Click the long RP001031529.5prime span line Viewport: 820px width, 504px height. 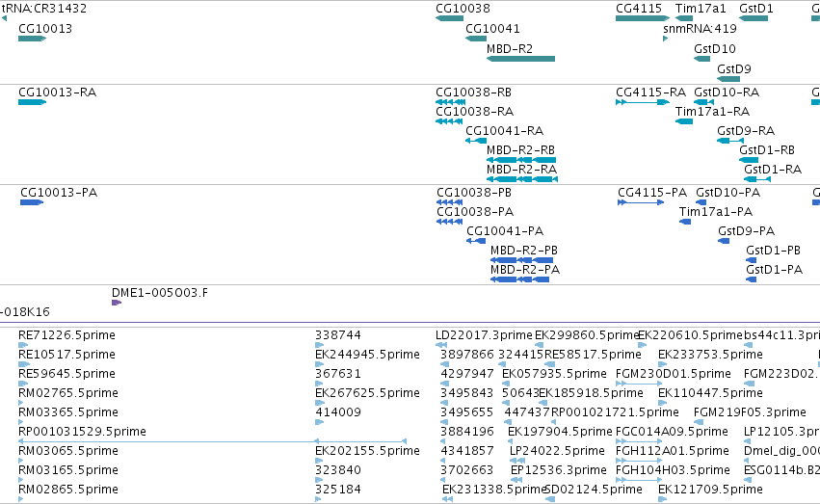[x=212, y=441]
